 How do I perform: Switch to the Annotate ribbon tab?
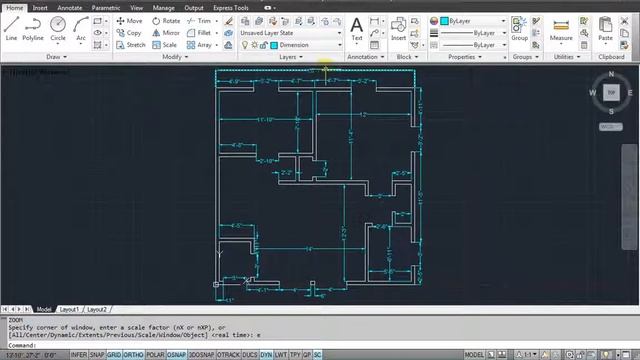(x=69, y=8)
